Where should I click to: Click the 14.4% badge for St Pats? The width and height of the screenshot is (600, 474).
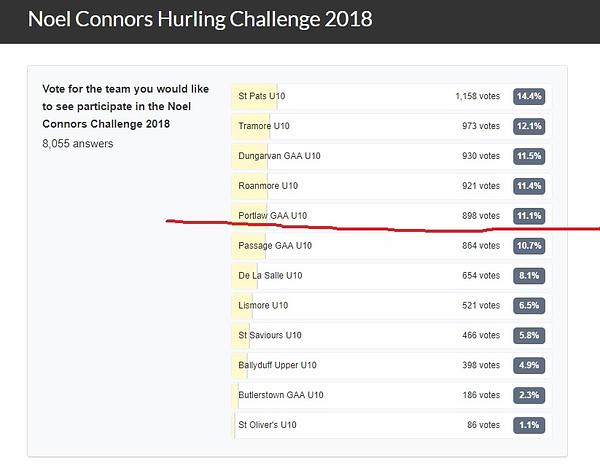click(529, 96)
